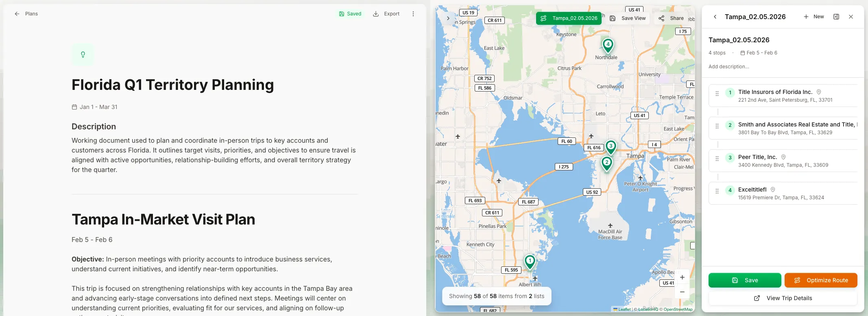Click the Export button
This screenshot has height=316, width=868.
tap(386, 14)
